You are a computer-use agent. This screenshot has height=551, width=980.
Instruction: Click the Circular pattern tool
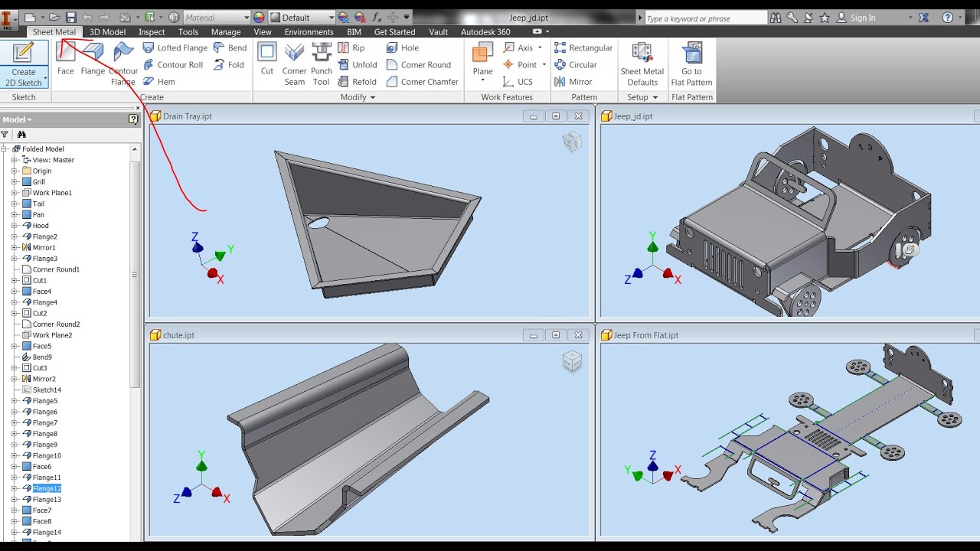[x=576, y=64]
